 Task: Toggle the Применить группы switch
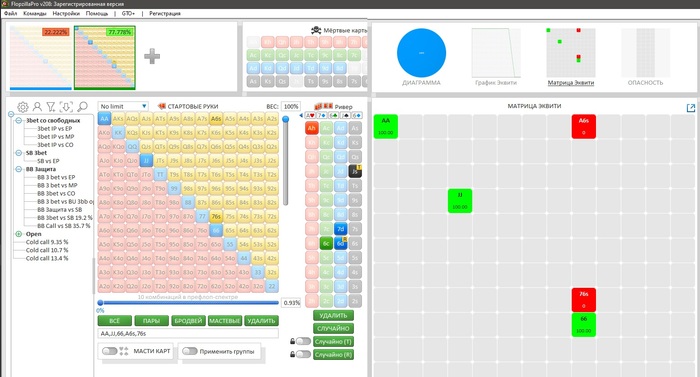point(189,351)
